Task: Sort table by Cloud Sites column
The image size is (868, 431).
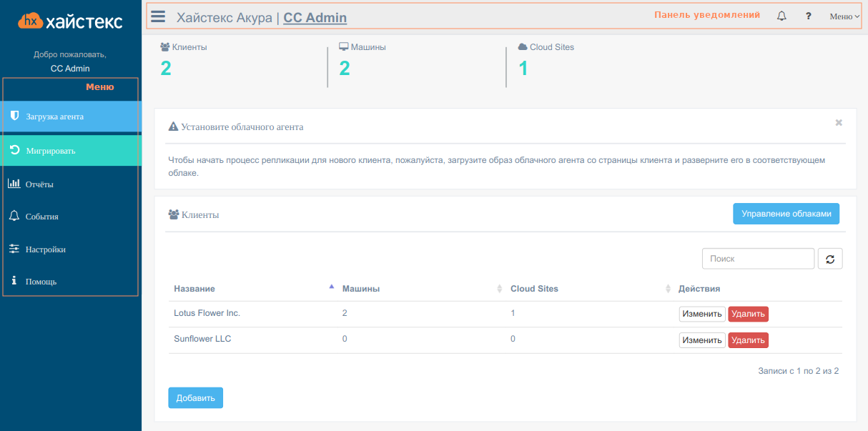Action: point(534,289)
